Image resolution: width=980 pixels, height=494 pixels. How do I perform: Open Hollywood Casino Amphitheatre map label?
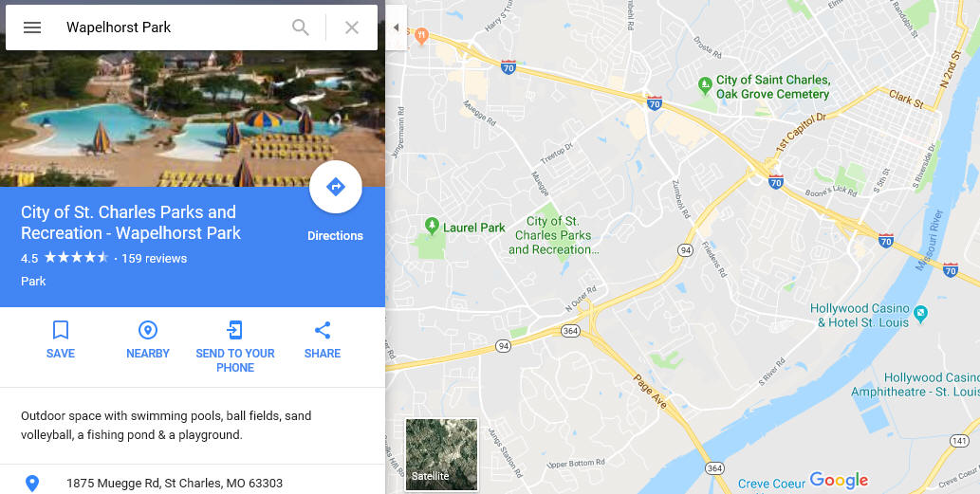pos(915,385)
